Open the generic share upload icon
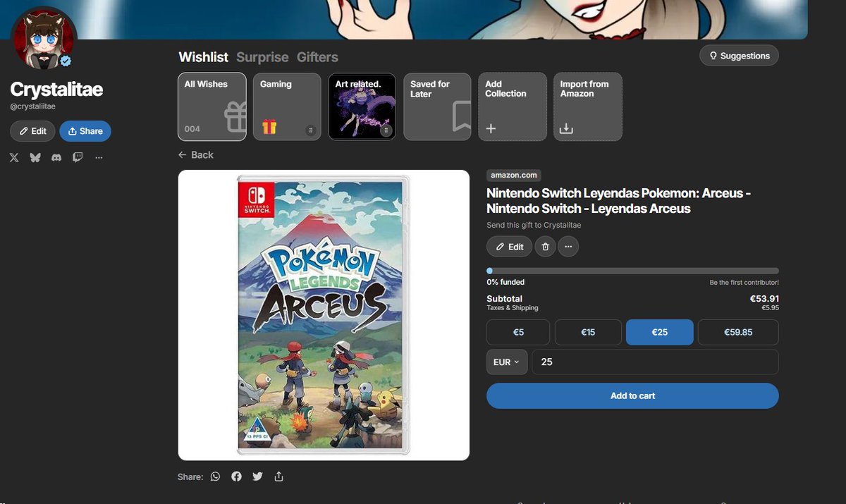Screen dimensions: 846x504 278,477
